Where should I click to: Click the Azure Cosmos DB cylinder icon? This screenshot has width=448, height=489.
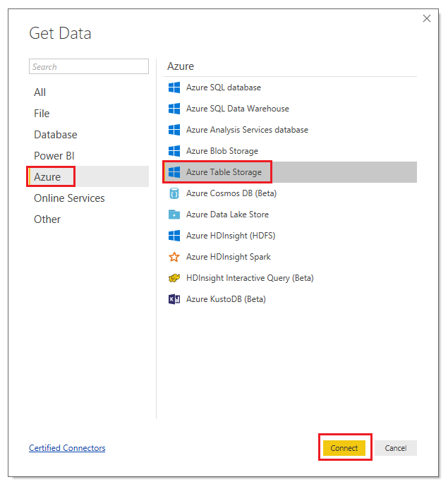click(174, 193)
